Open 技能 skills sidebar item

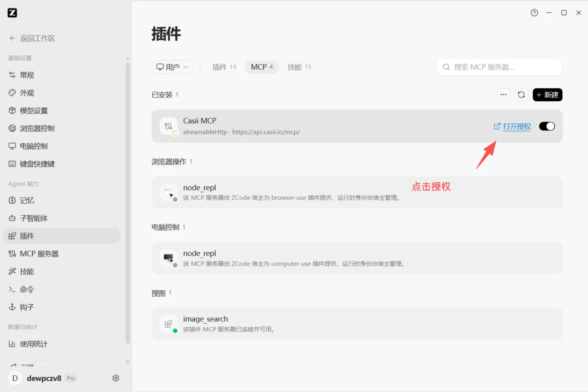[62, 271]
